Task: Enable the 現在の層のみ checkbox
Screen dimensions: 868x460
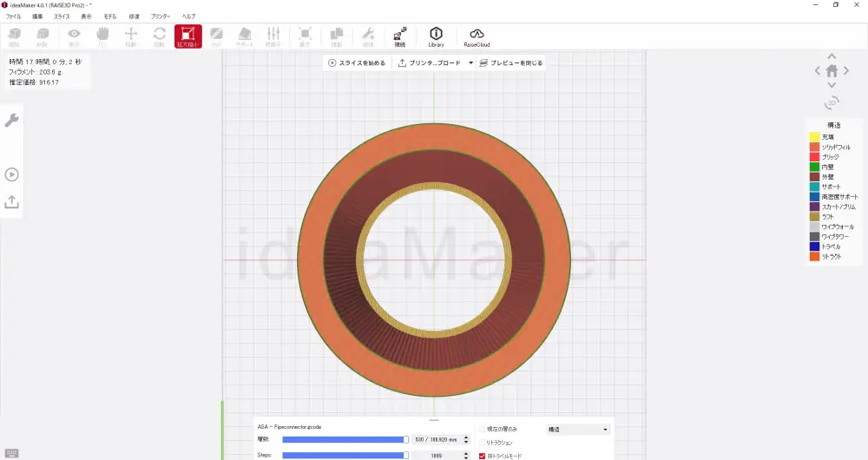Action: [x=483, y=429]
